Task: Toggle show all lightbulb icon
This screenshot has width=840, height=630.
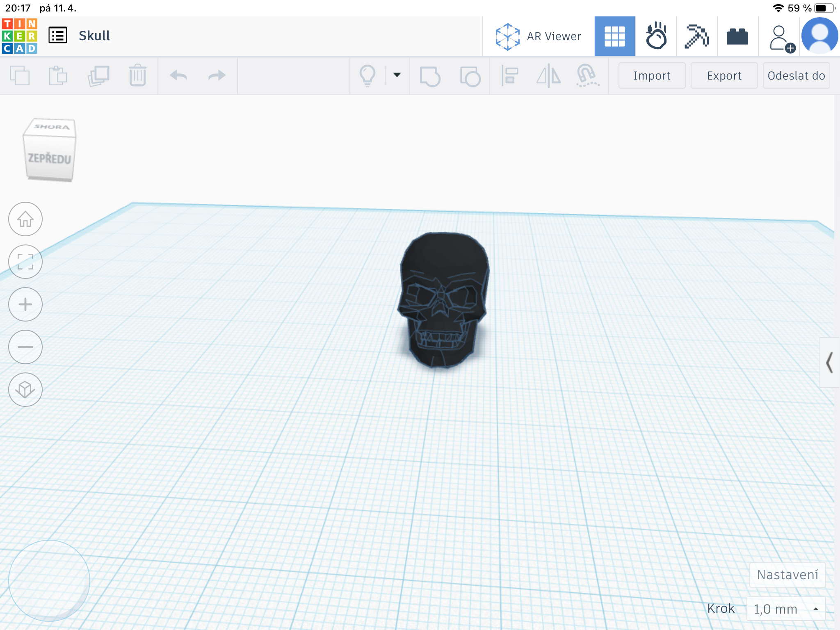Action: (x=367, y=75)
